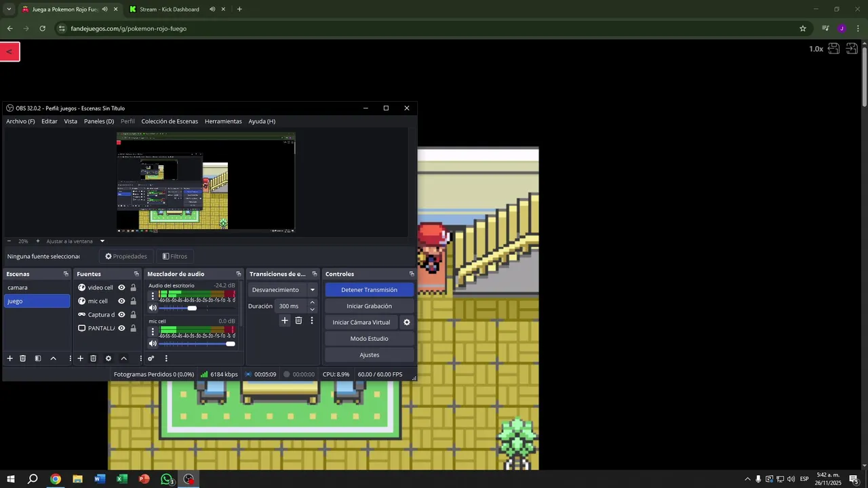Open the Vista menu in OBS

71,121
